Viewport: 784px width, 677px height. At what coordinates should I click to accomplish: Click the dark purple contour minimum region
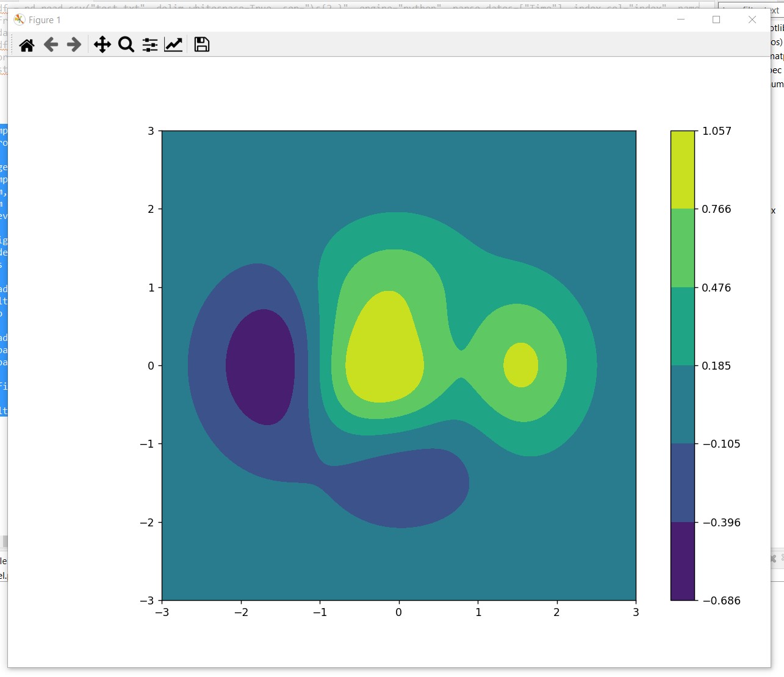coord(261,367)
